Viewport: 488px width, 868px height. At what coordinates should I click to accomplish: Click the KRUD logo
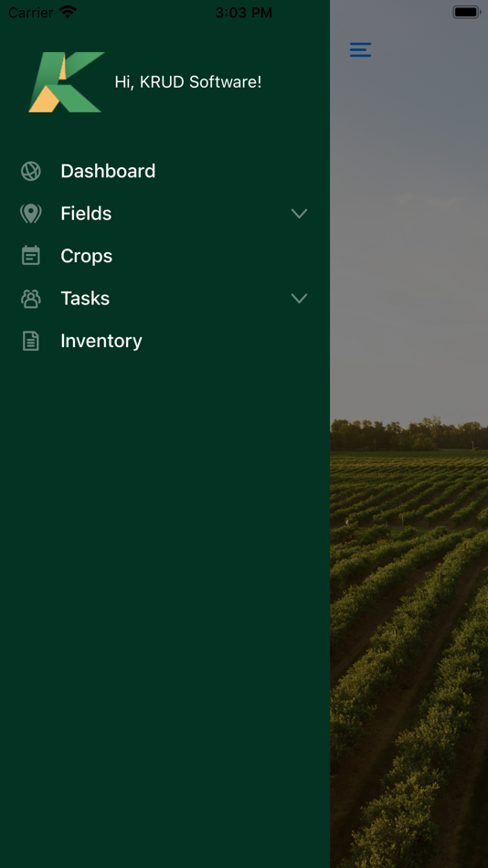[x=67, y=82]
